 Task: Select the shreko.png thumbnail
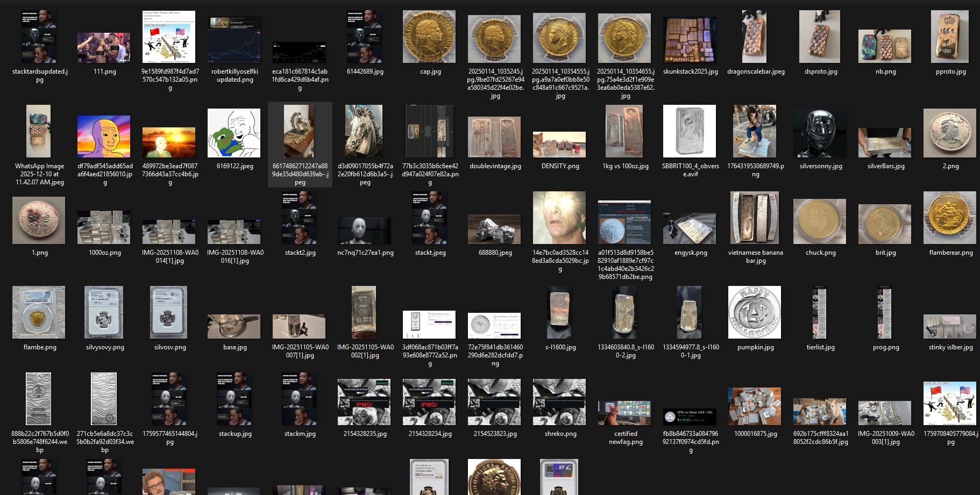(559, 402)
